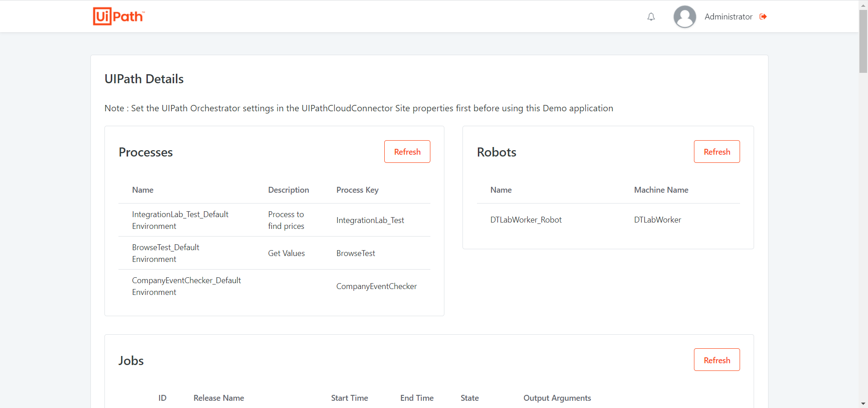Click the Administrator avatar icon
This screenshot has width=868, height=408.
(x=685, y=17)
